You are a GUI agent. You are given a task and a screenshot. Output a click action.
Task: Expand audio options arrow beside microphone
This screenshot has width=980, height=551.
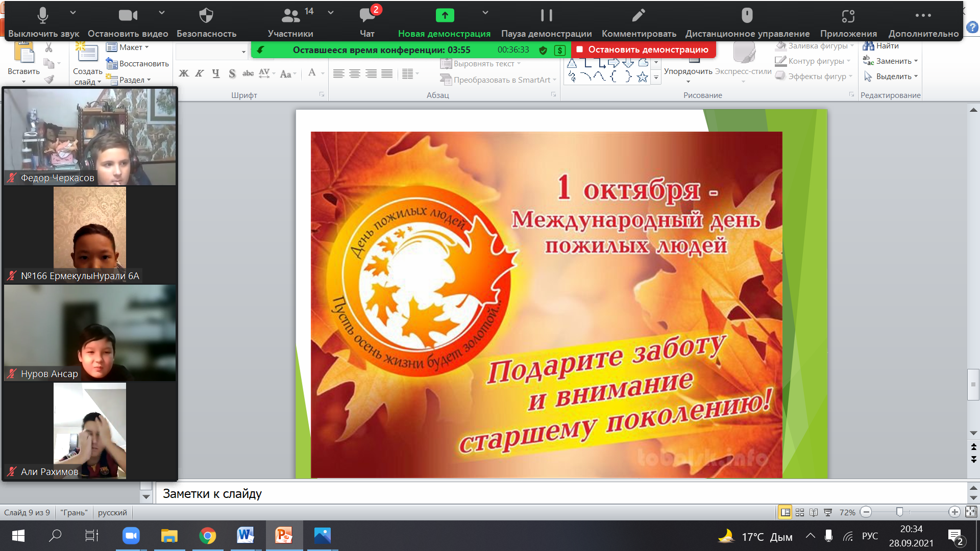click(x=73, y=12)
